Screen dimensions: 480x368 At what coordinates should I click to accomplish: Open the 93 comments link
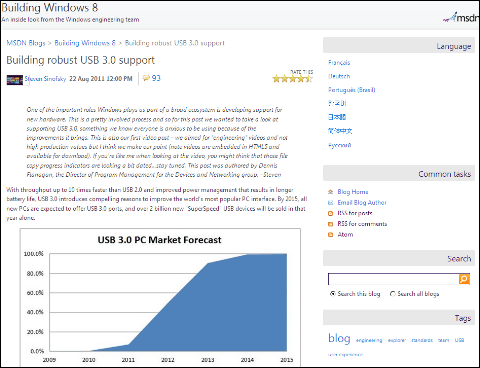pyautogui.click(x=156, y=78)
